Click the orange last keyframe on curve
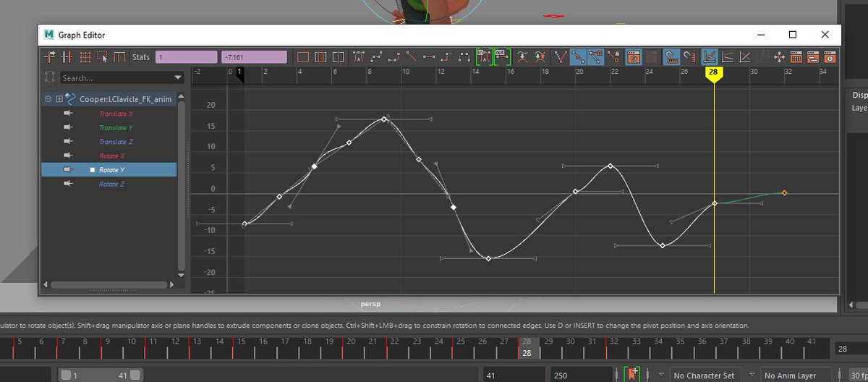The image size is (868, 382). [x=784, y=192]
